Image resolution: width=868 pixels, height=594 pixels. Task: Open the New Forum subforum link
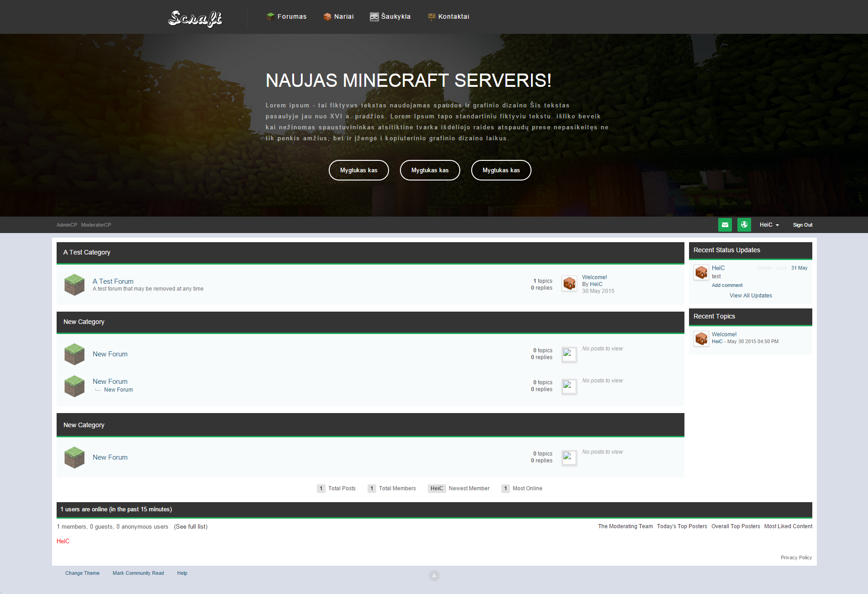[x=118, y=390]
